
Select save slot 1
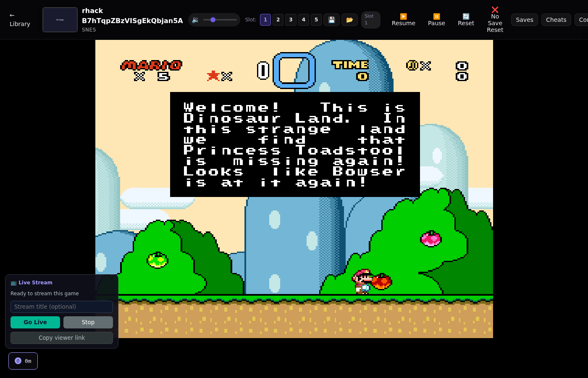point(265,20)
